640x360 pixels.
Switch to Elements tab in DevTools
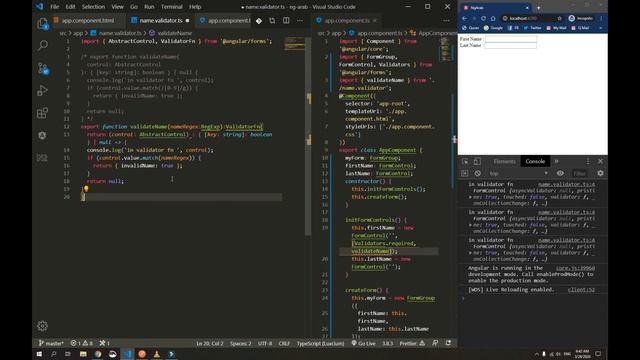coord(504,162)
